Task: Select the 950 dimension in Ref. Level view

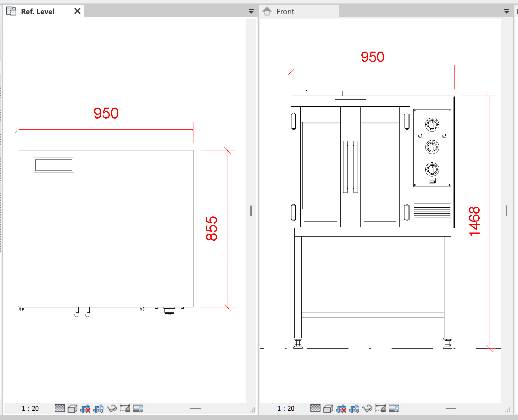Action: (x=106, y=113)
